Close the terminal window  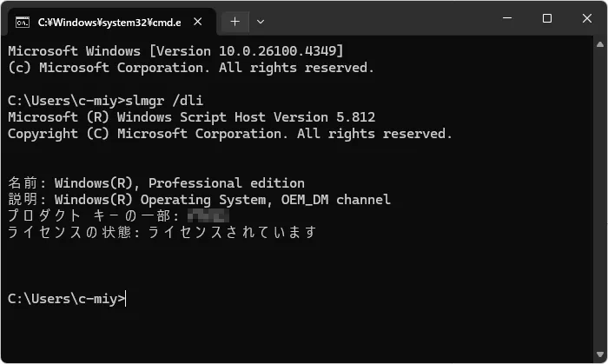click(587, 18)
